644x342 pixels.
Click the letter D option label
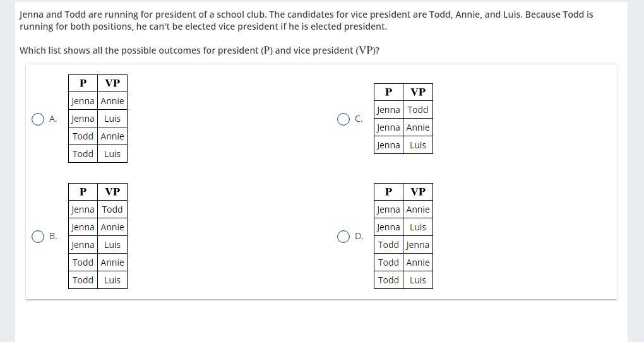[359, 237]
